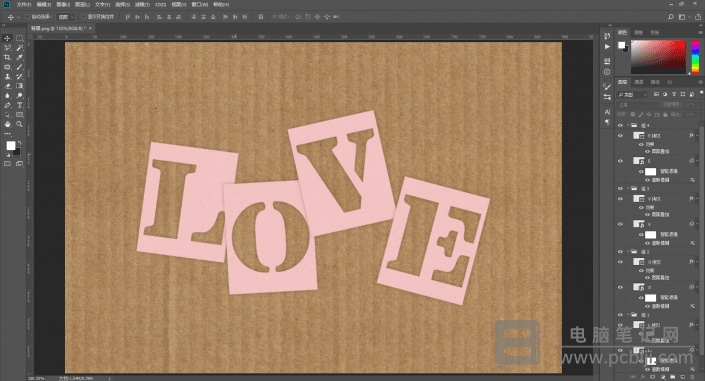Open the Edit Toolbar ellipsis
705x381 pixels.
(7, 134)
